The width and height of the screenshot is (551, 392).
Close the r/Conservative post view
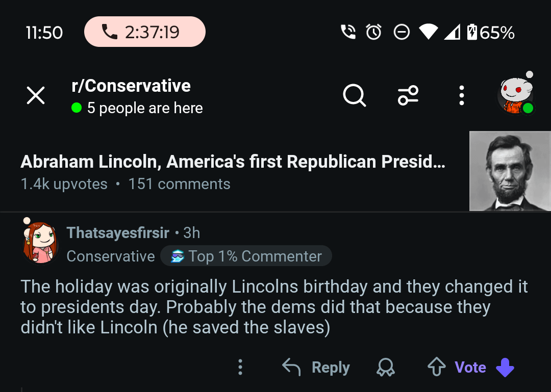[x=36, y=95]
